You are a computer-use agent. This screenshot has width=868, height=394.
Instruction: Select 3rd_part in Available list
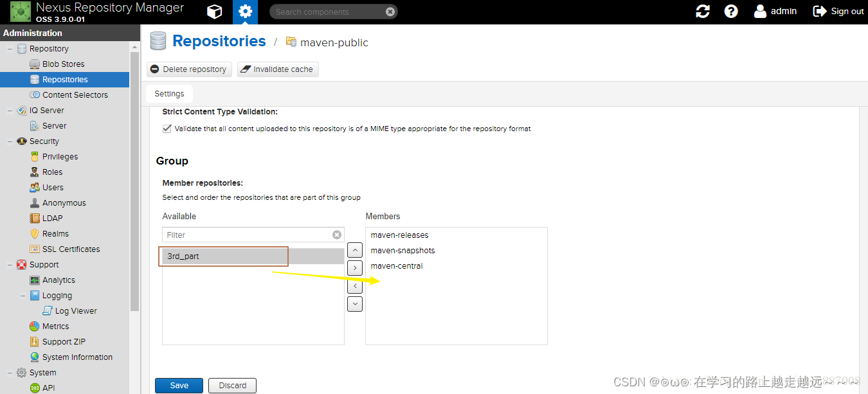click(x=253, y=256)
